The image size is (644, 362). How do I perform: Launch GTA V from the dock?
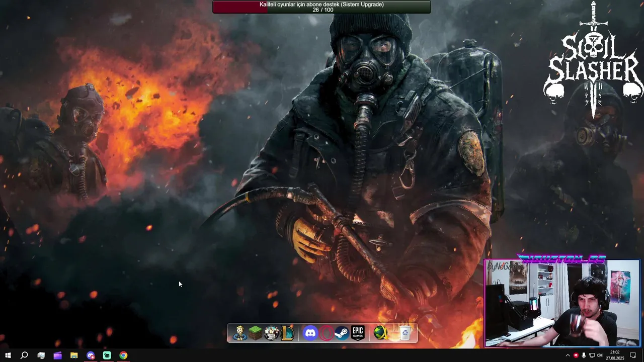[x=272, y=333]
